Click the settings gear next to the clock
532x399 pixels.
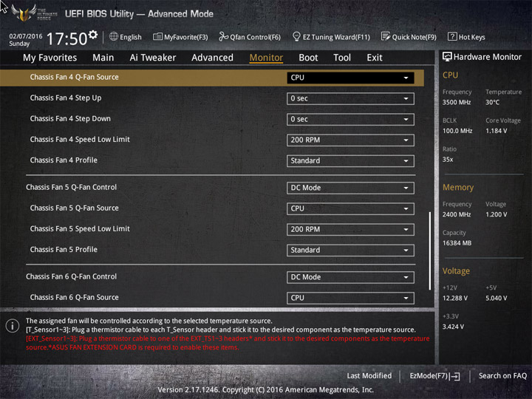(x=93, y=35)
